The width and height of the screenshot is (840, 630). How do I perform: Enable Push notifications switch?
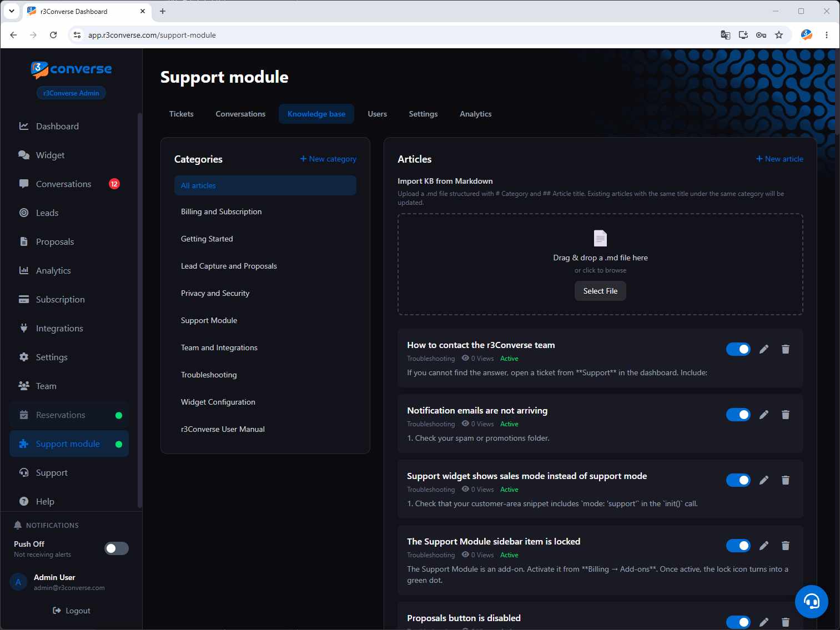[117, 548]
